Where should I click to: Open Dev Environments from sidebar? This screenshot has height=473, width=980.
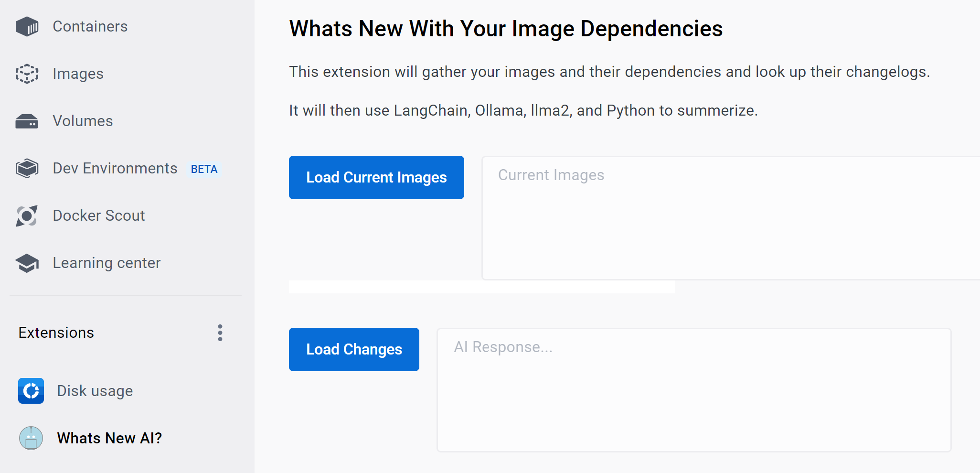115,168
